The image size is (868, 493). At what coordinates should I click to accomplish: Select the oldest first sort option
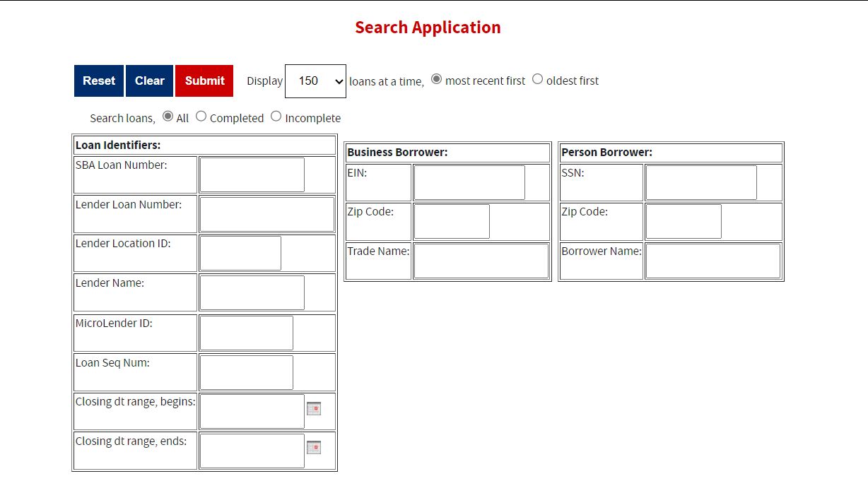click(x=537, y=79)
